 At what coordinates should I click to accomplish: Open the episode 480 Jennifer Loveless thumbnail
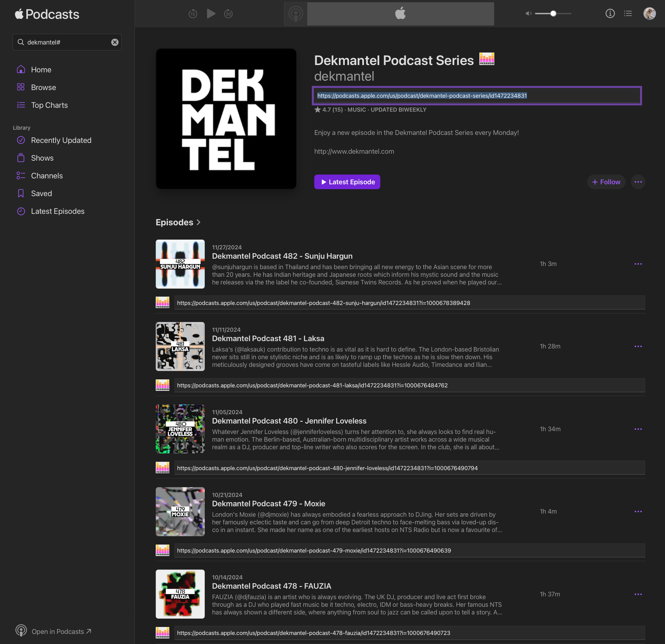tap(180, 429)
